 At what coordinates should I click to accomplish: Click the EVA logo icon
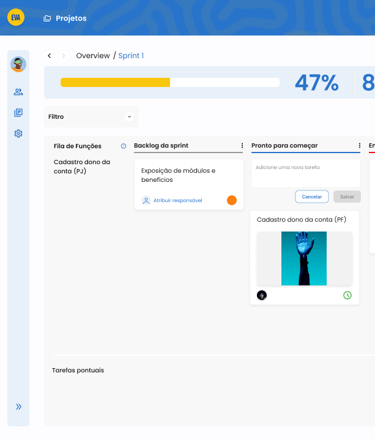pos(16,17)
